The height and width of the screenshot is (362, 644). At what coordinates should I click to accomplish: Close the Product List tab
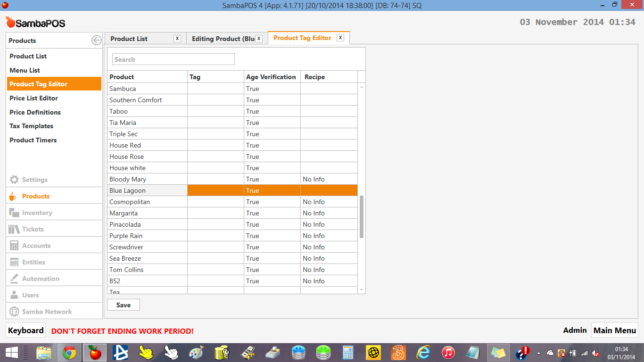(177, 39)
